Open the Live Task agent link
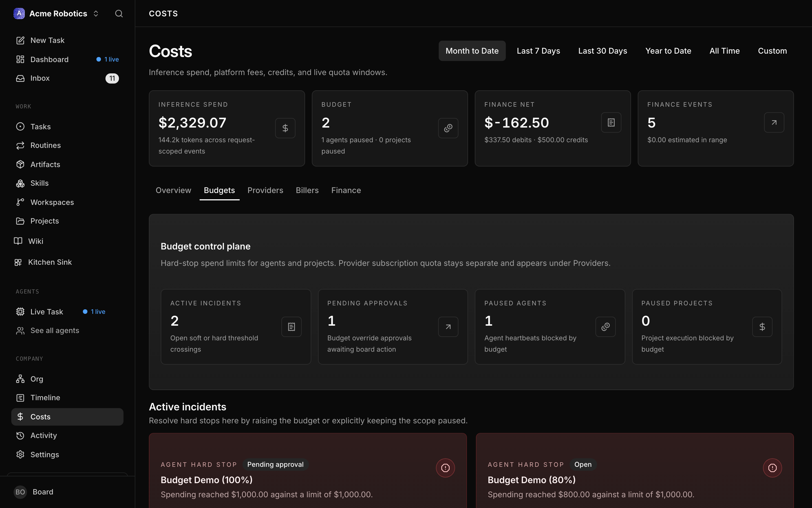This screenshot has width=812, height=508. 67,312
